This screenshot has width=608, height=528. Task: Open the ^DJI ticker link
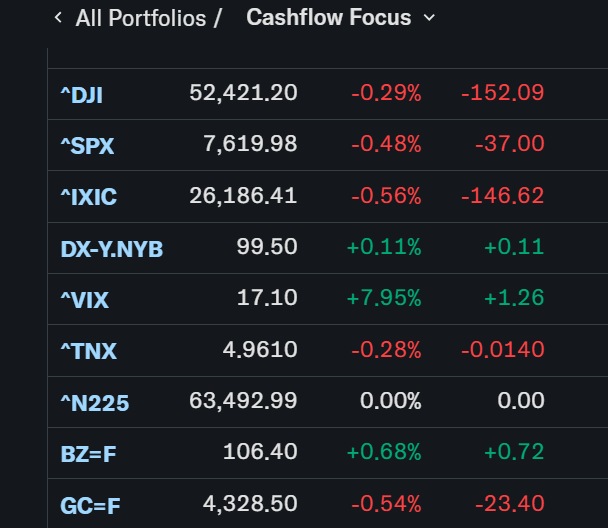[81, 95]
